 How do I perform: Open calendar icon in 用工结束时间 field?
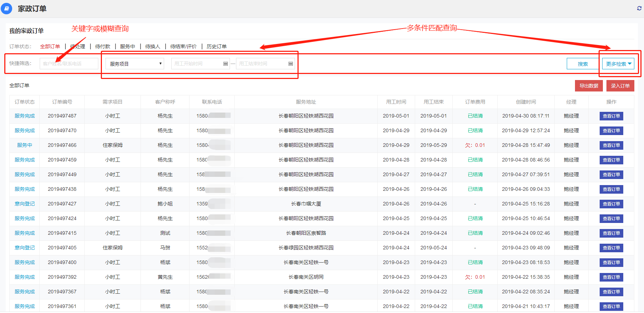point(291,64)
